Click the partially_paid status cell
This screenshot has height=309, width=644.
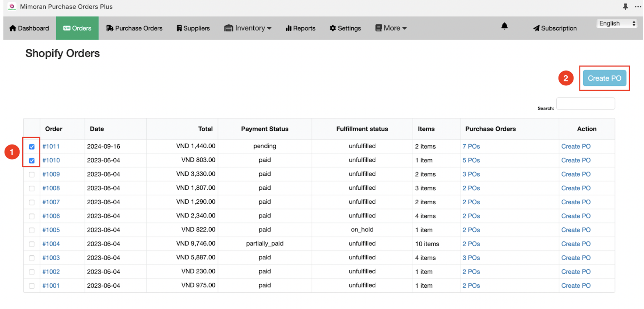[x=265, y=244]
